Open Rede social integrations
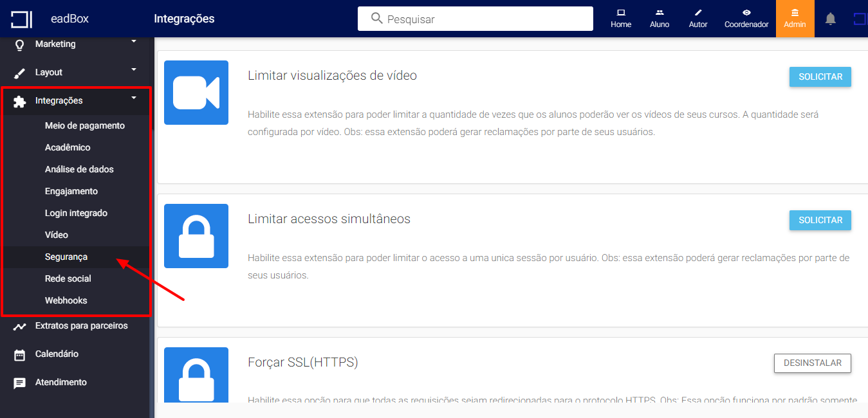868x418 pixels. (x=68, y=278)
